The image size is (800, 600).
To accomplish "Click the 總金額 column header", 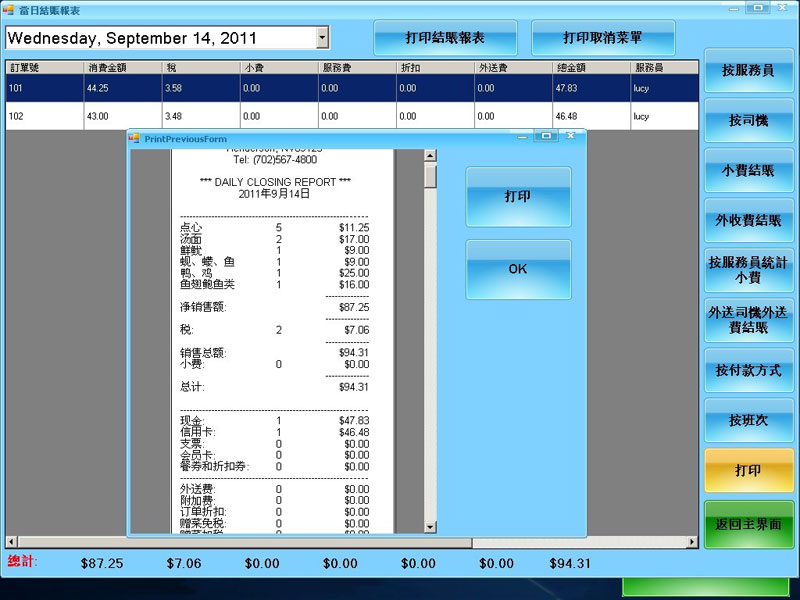I will pyautogui.click(x=590, y=68).
